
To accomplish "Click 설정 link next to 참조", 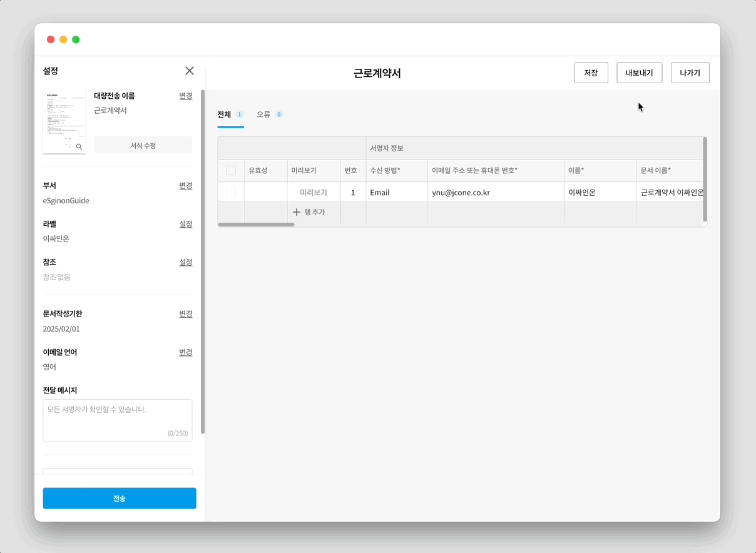I will [186, 262].
